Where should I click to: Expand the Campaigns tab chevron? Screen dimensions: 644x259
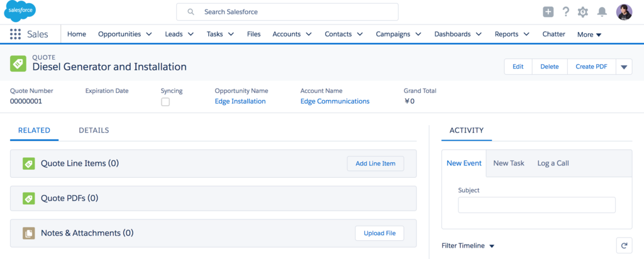click(418, 34)
